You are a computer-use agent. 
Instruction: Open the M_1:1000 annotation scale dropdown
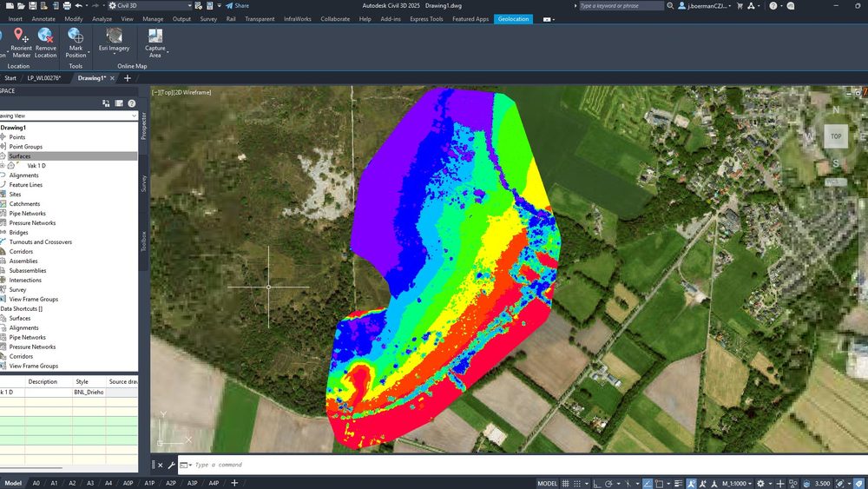(x=737, y=484)
